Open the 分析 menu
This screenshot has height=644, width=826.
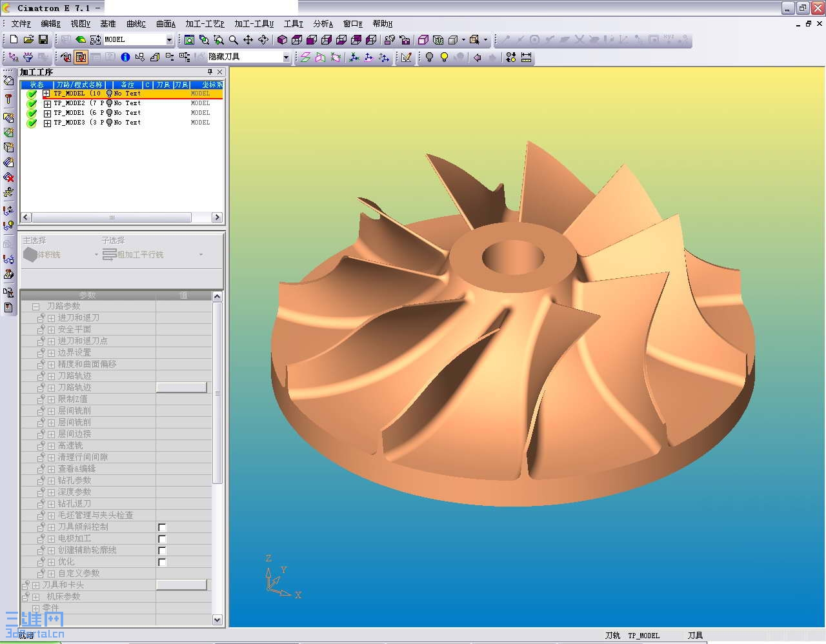click(x=323, y=24)
